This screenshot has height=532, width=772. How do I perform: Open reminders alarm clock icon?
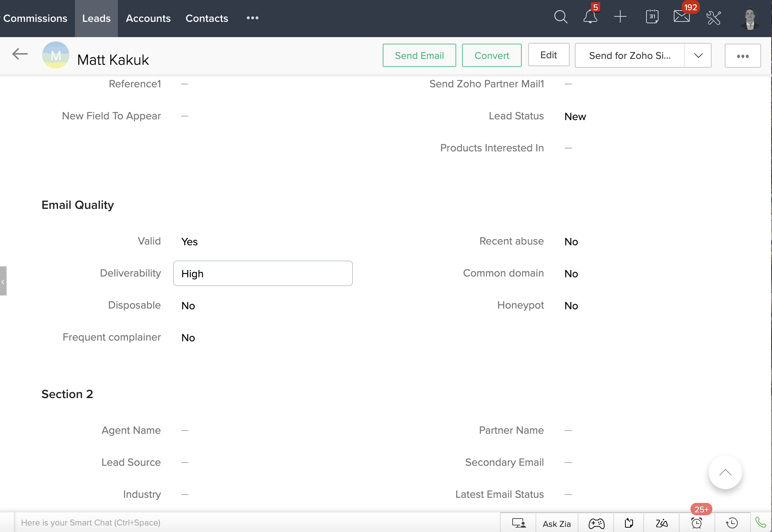(696, 523)
